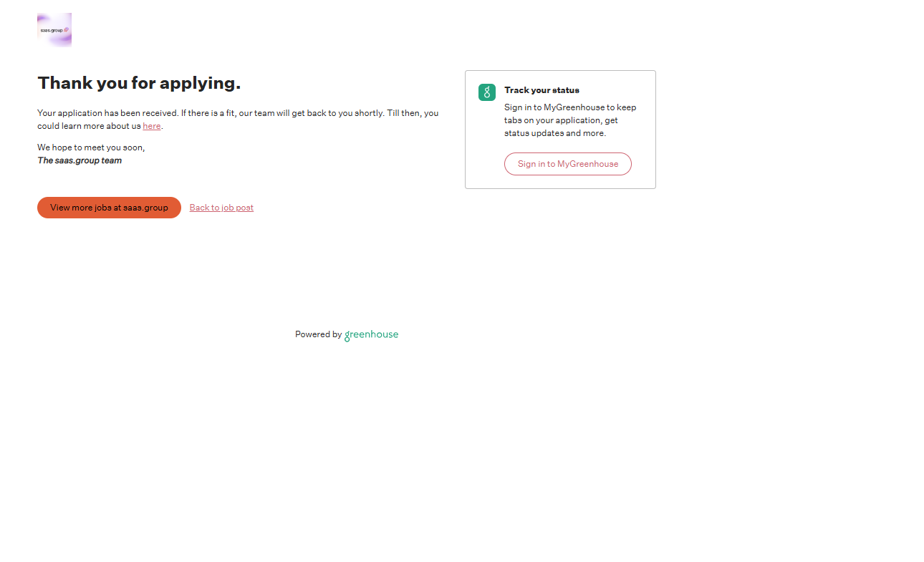Click the "status updates and more." line
The height and width of the screenshot is (562, 924).
coord(554,133)
